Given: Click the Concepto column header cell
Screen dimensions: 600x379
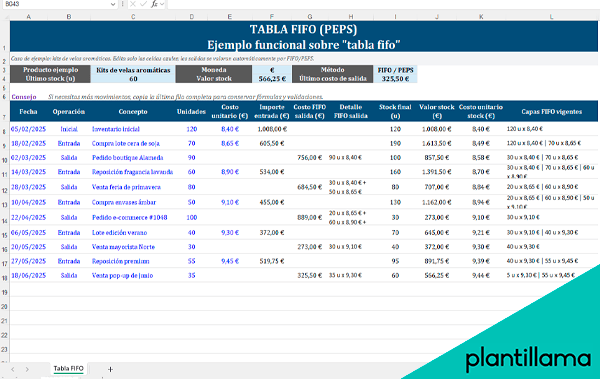Looking at the screenshot, I should click(133, 111).
